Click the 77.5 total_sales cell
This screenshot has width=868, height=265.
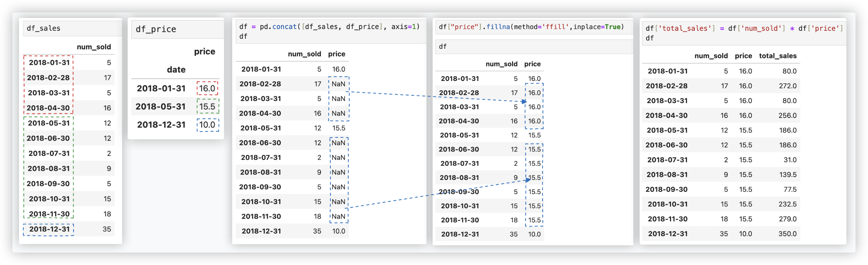(x=790, y=190)
